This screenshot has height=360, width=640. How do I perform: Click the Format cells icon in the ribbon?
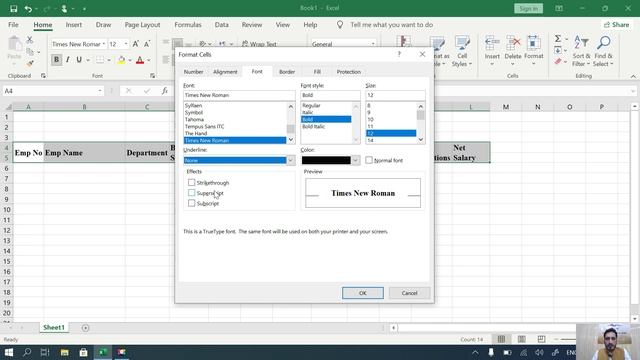[533, 43]
